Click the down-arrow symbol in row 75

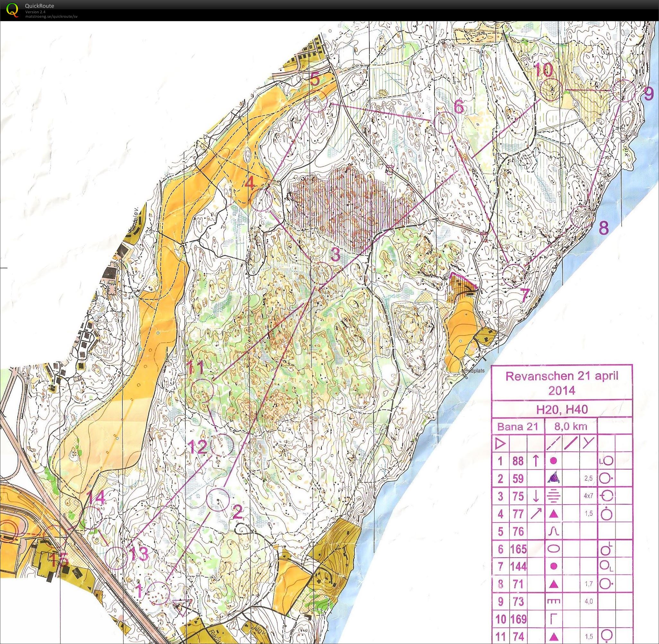536,496
